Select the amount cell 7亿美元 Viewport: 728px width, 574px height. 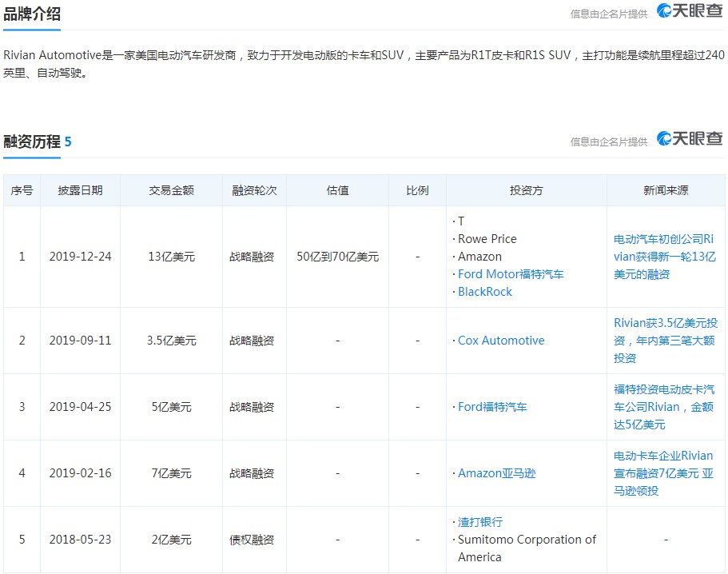coord(171,473)
